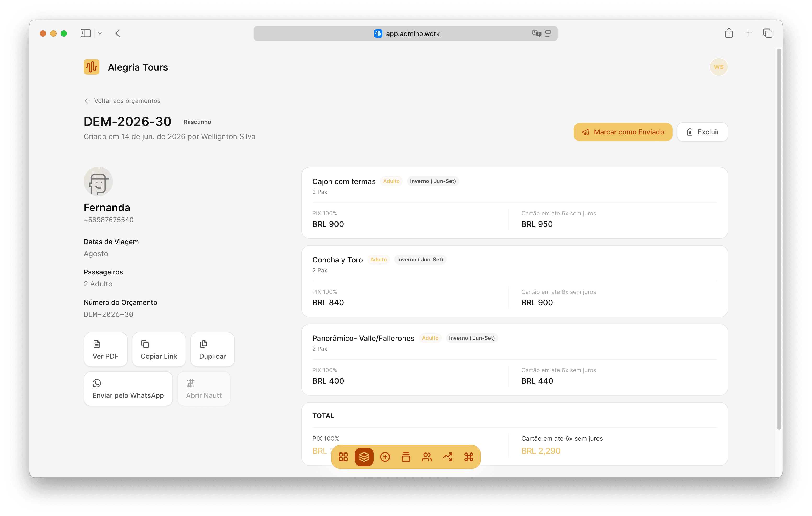The width and height of the screenshot is (812, 516).
Task: Click the BRL 900 PIX price of Cajon
Action: (x=328, y=224)
